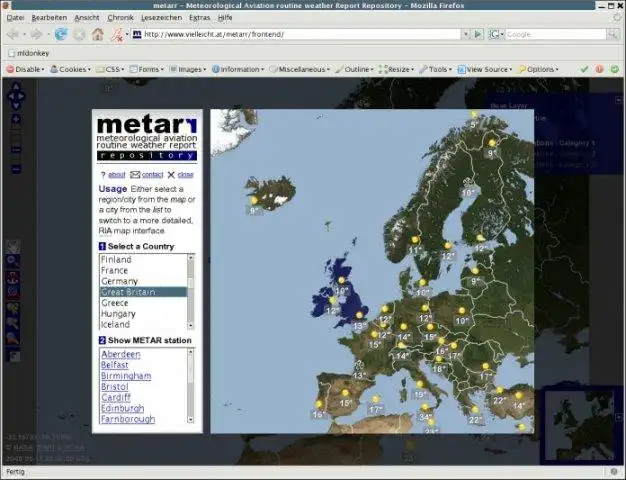
Task: Reload the page with the refresh icon
Action: (61, 34)
